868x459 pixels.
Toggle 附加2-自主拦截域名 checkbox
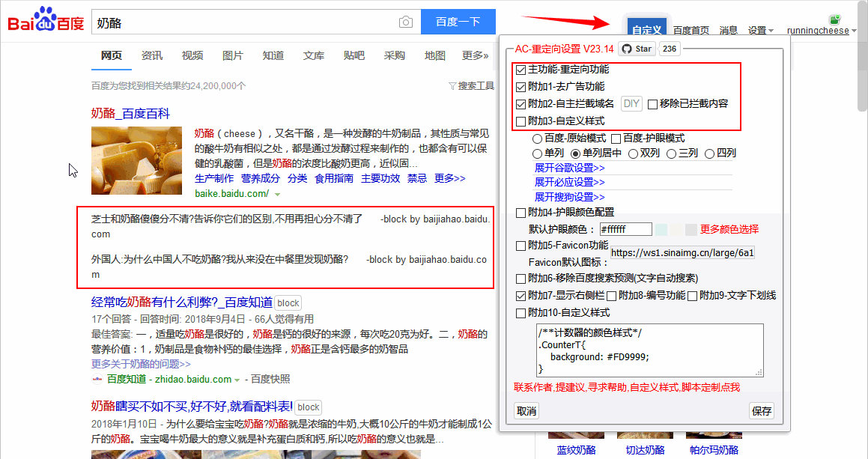(x=521, y=104)
